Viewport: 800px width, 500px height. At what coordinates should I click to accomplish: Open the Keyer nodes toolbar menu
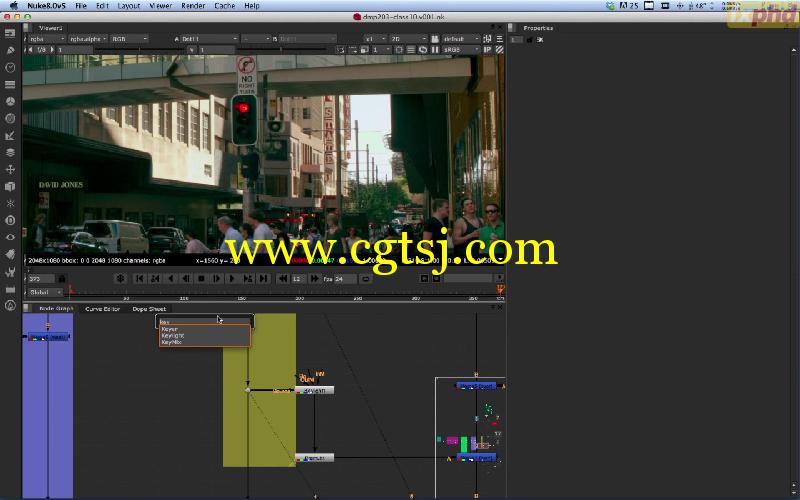point(10,136)
